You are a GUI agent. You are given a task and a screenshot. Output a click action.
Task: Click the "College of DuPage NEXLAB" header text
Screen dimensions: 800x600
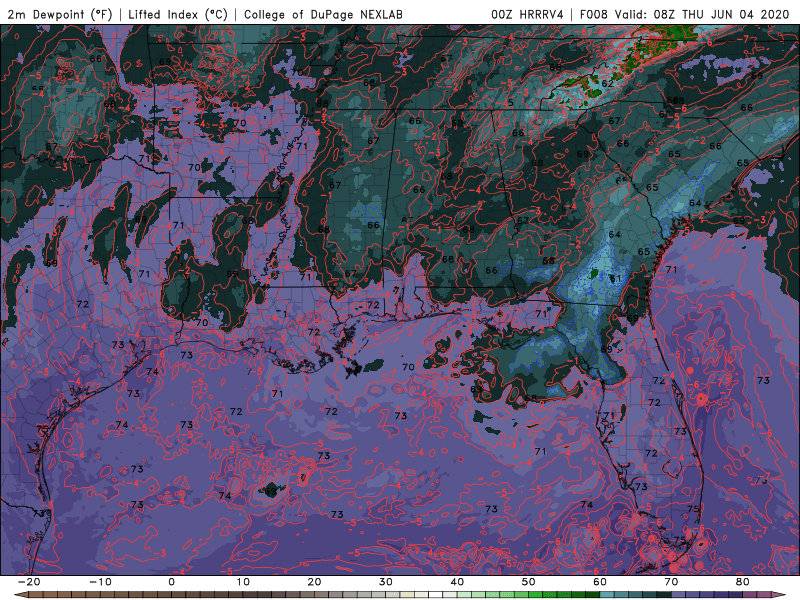click(x=323, y=14)
